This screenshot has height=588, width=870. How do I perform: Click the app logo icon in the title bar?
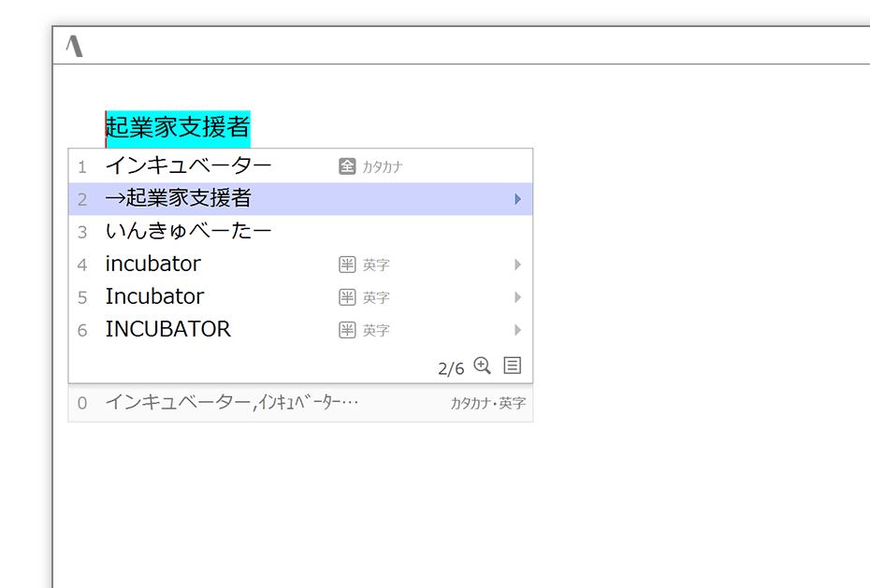click(x=75, y=45)
